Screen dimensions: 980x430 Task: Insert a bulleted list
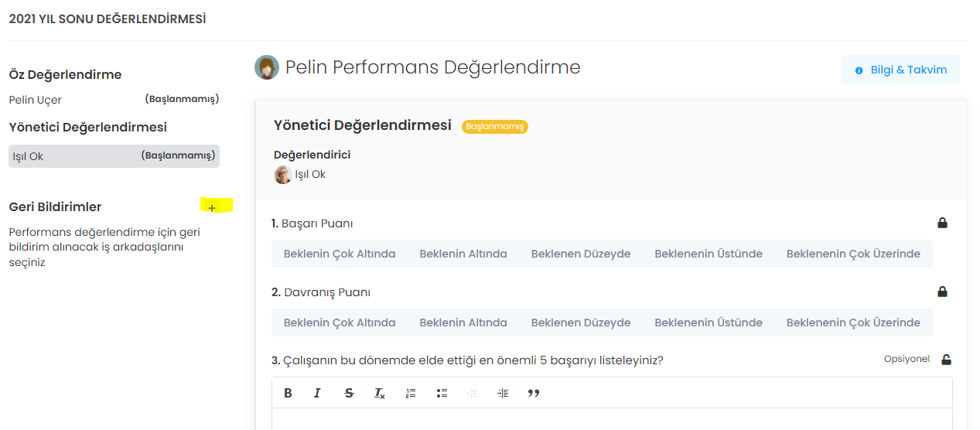pyautogui.click(x=442, y=393)
